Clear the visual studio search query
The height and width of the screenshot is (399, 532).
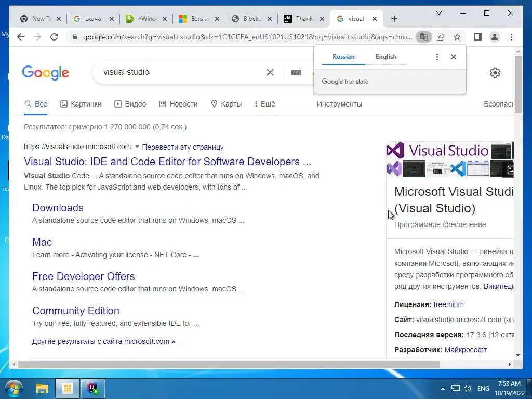pyautogui.click(x=270, y=72)
